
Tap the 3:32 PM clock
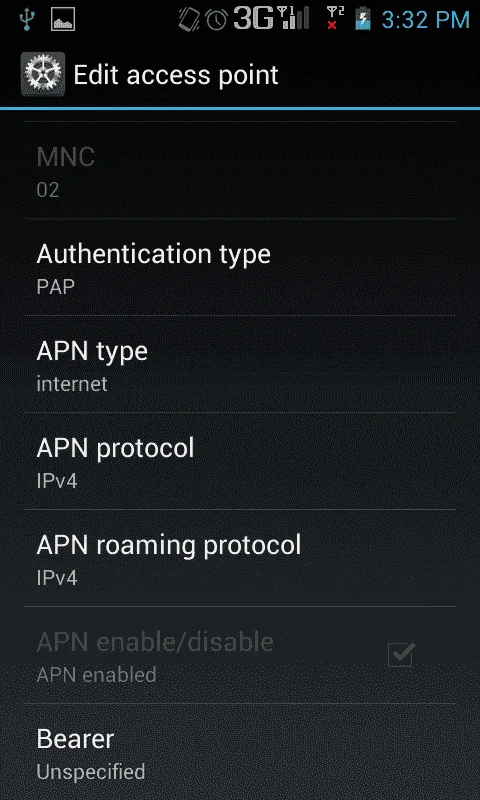[x=425, y=20]
